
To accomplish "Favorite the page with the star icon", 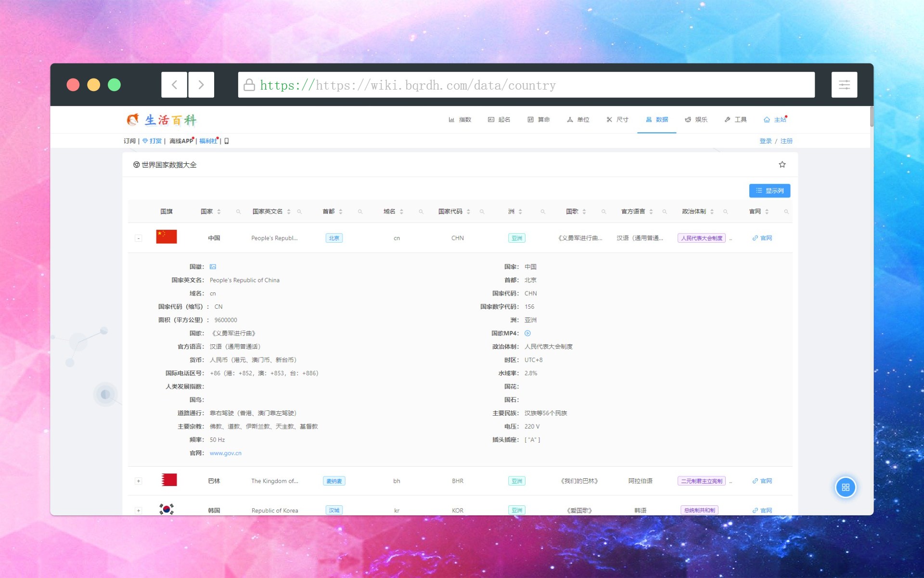I will pos(782,165).
